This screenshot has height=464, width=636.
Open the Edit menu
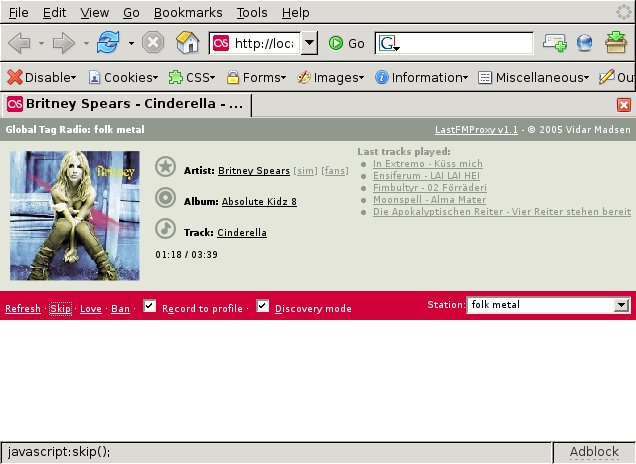pyautogui.click(x=54, y=13)
